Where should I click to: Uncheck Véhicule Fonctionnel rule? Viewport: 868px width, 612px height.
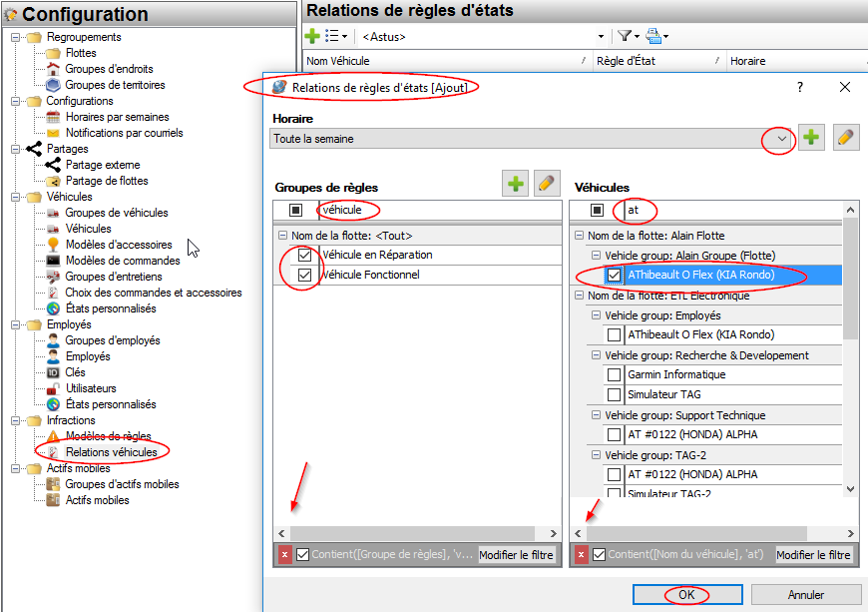306,275
